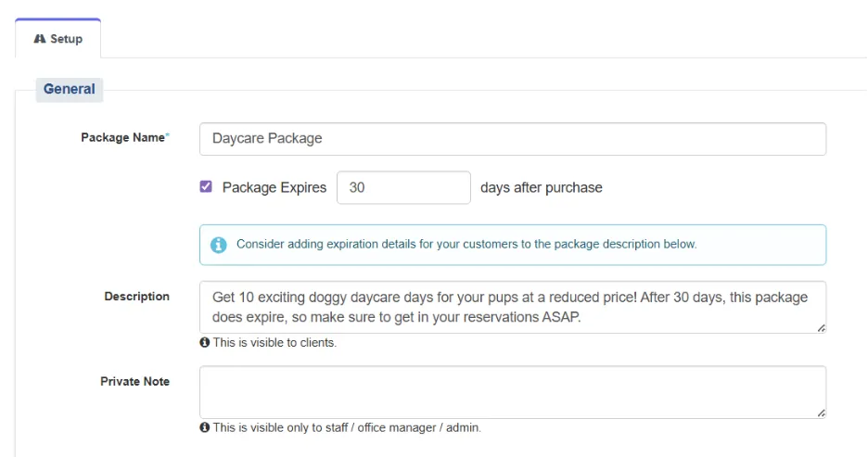Viewport: 868px width, 457px height.
Task: Click the Description box resize handle
Action: pyautogui.click(x=821, y=328)
